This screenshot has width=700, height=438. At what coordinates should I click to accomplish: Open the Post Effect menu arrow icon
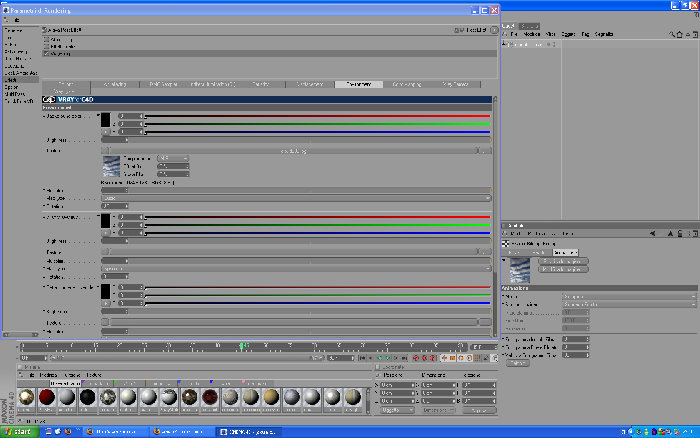point(494,30)
